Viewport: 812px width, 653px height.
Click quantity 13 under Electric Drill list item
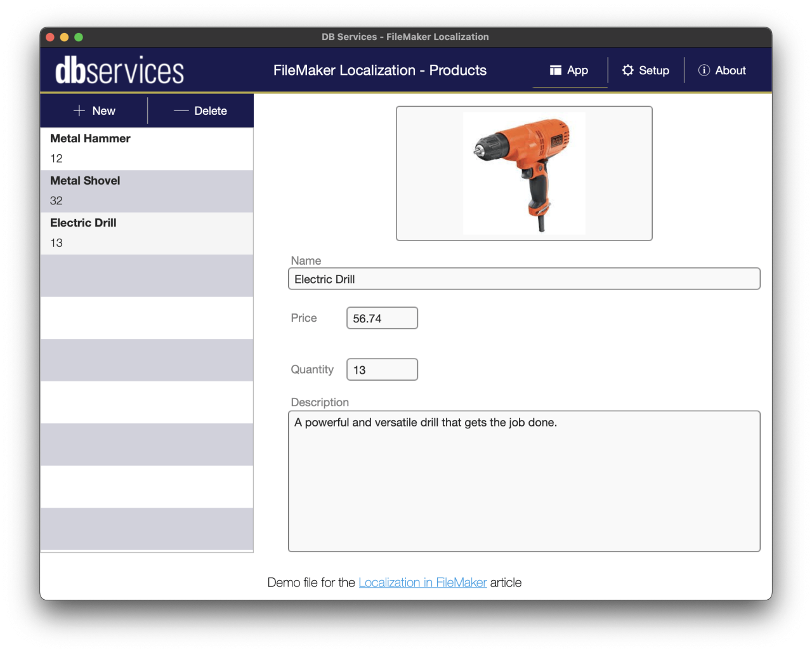pyautogui.click(x=56, y=243)
